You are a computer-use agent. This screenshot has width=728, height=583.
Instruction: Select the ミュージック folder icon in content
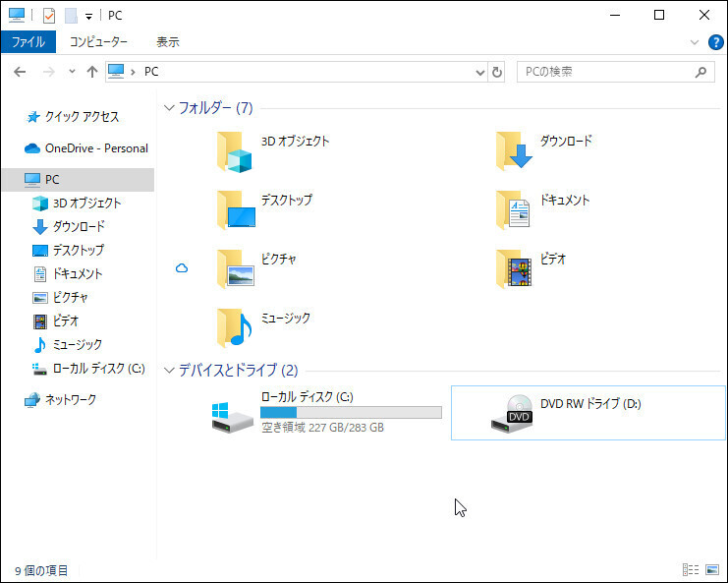235,328
